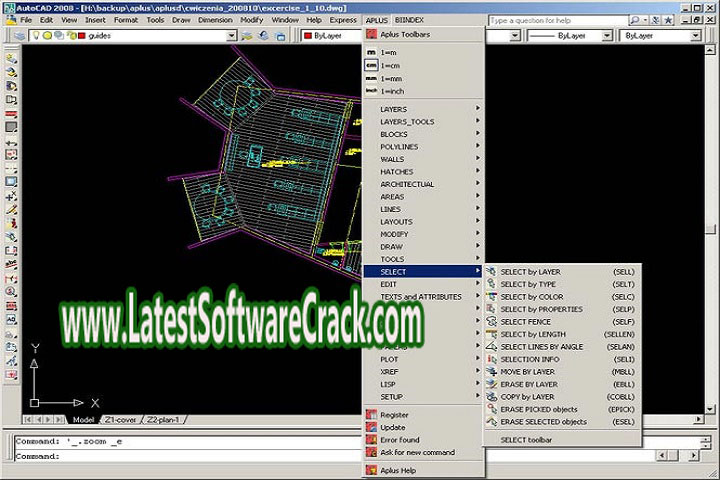Show the SELECT toolbar
Screen dimensions: 720x480
tap(562, 440)
